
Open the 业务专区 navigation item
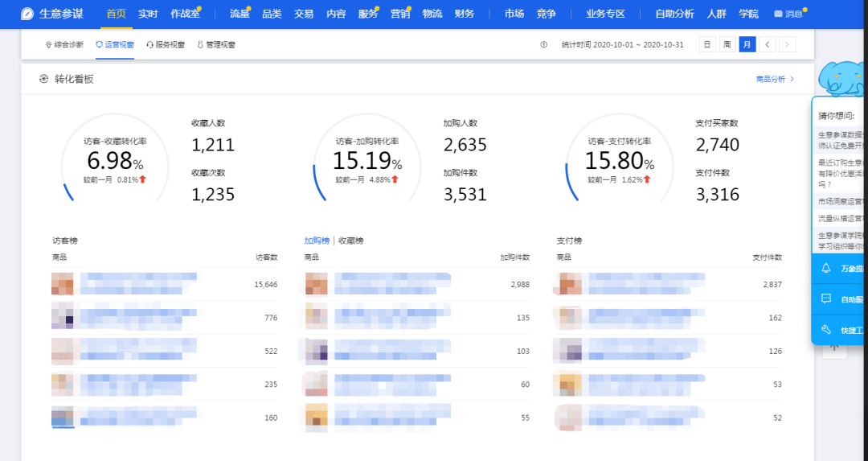click(x=605, y=14)
